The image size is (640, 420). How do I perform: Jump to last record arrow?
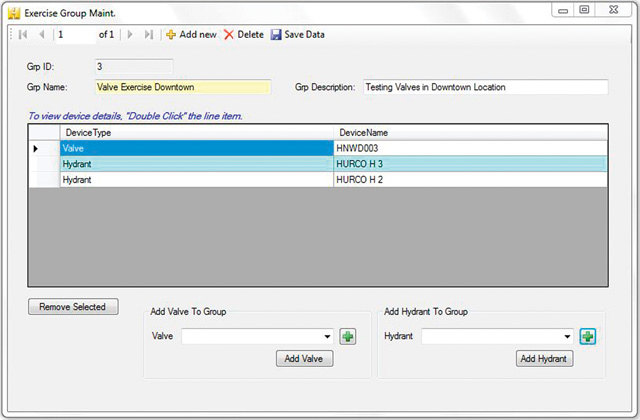[x=149, y=35]
